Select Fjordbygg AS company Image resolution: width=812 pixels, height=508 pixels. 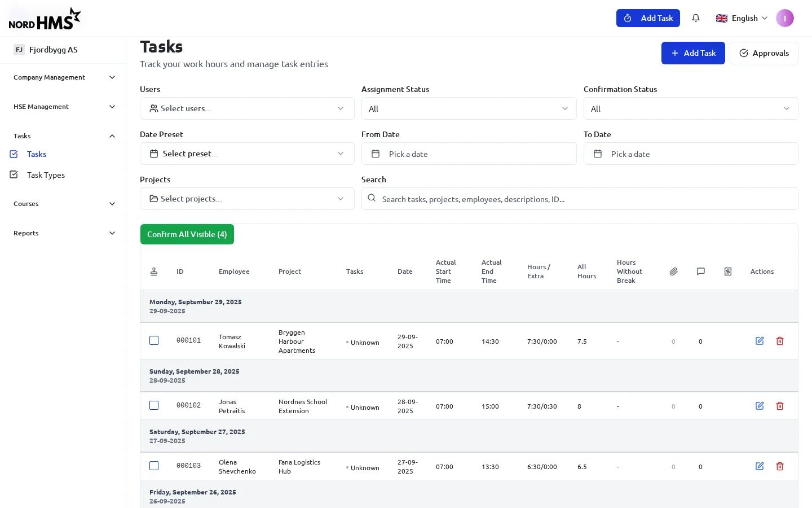pos(53,50)
